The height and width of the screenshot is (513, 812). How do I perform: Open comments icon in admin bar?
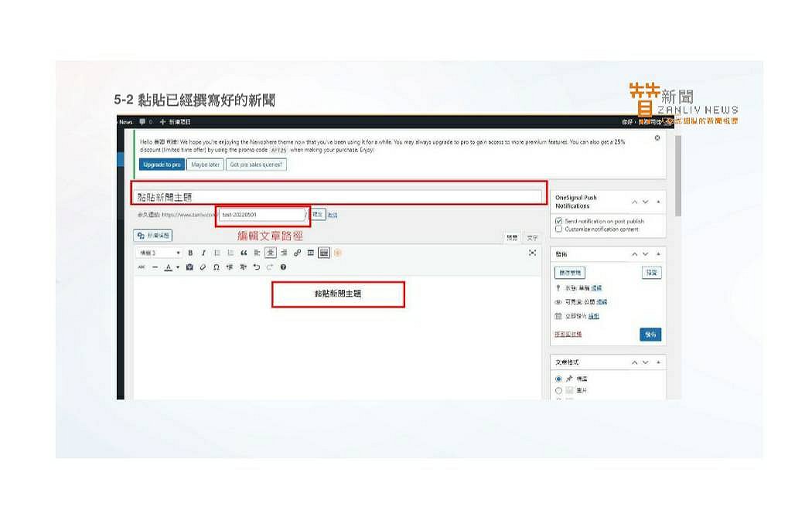(x=142, y=122)
